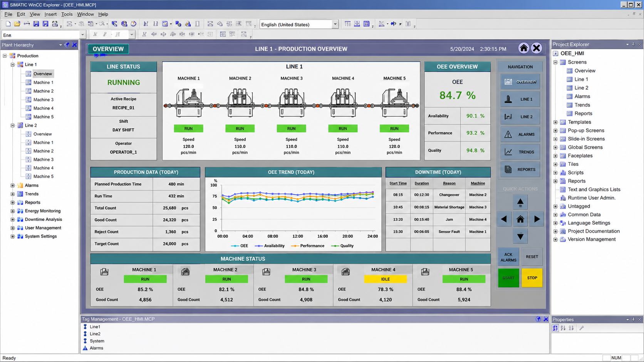Open the language dropdown English (United States)
This screenshot has width=644, height=362.
[335, 24]
